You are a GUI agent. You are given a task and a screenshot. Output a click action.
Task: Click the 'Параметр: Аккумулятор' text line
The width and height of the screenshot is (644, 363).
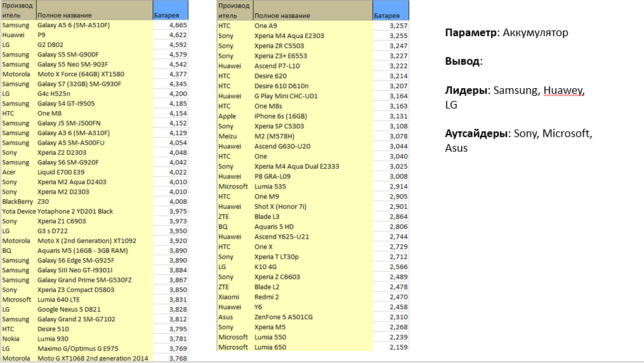coord(506,33)
